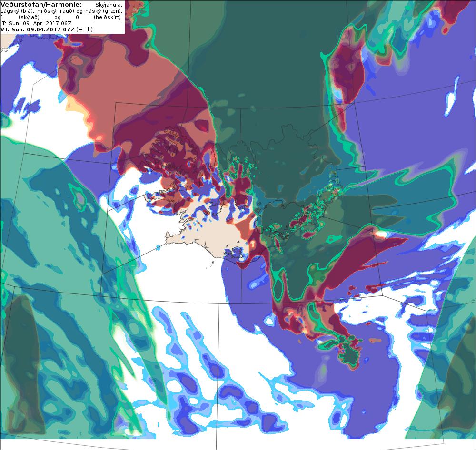Select the "Skýjahula." label in legend
This screenshot has width=476, height=450.
pyautogui.click(x=109, y=5)
